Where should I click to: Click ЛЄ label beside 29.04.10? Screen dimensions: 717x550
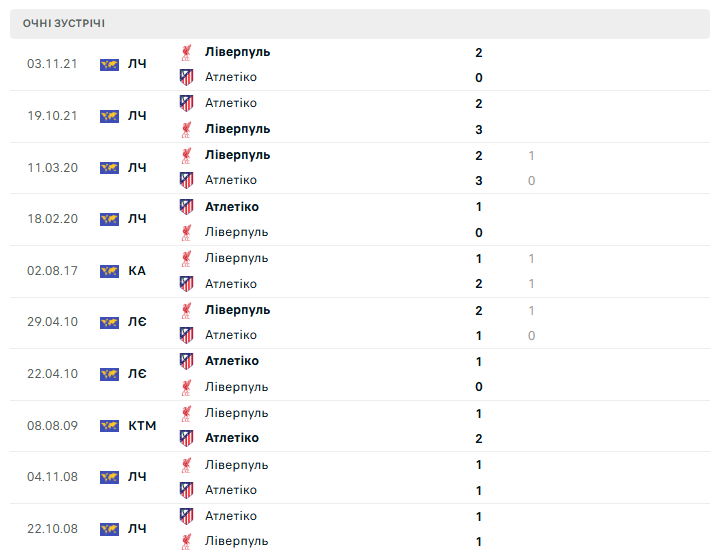coord(137,322)
